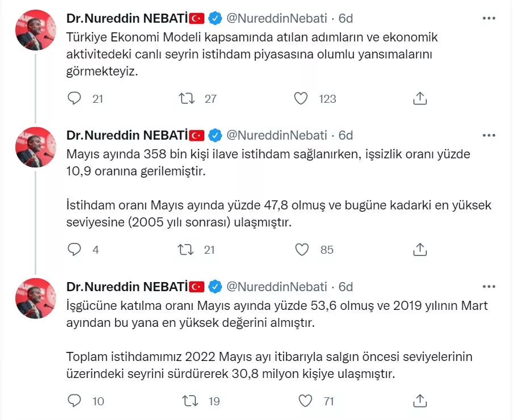
Task: Retweet the tweet with 19 retweets
Action: click(x=189, y=401)
